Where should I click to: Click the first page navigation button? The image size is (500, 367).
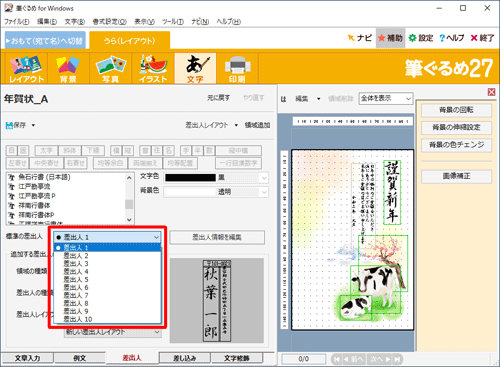[x=337, y=359]
